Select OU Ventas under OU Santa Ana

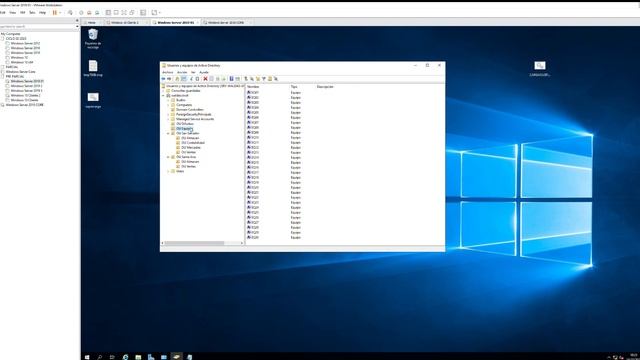(188, 167)
